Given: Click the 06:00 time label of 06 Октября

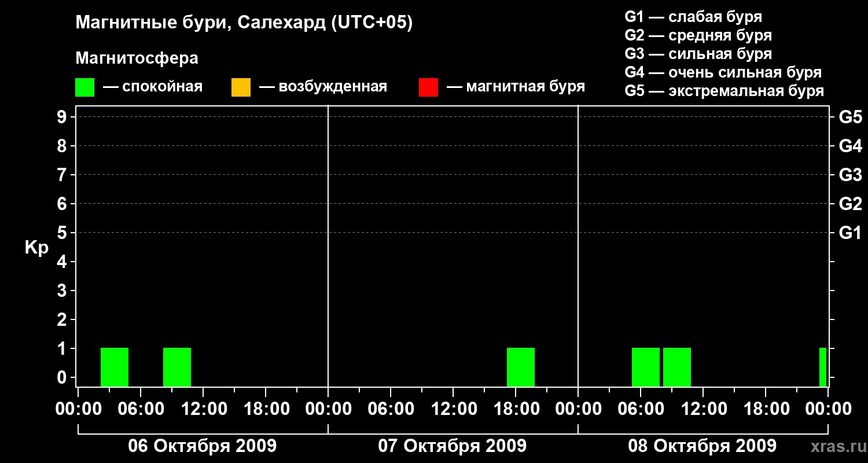Looking at the screenshot, I should 141,409.
